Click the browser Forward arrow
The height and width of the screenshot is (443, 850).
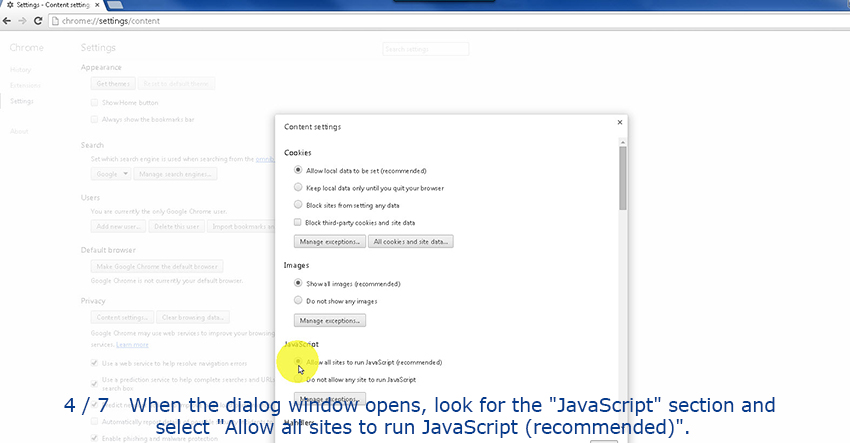point(22,21)
